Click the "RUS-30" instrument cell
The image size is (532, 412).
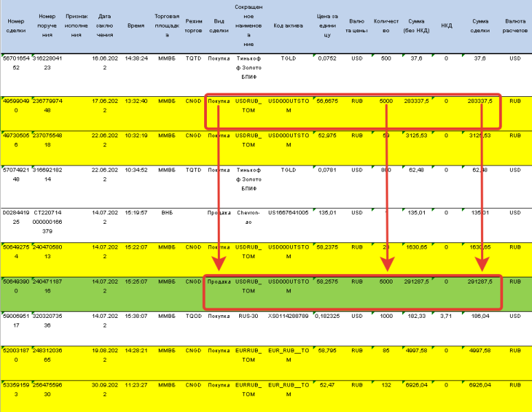[x=249, y=316]
